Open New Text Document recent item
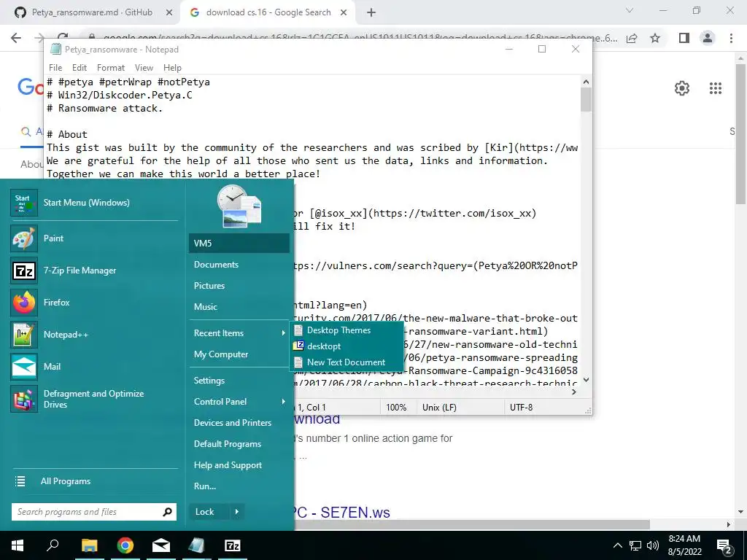This screenshot has width=747, height=560. click(347, 362)
